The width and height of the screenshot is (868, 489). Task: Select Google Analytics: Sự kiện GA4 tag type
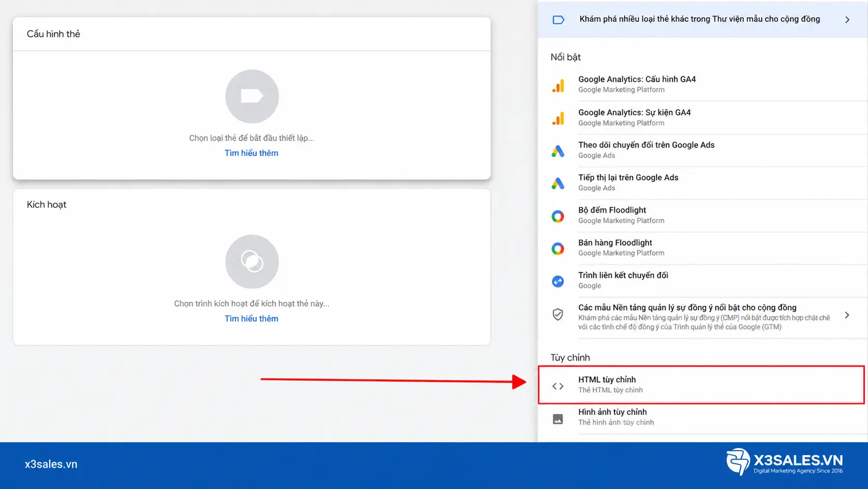click(x=703, y=118)
